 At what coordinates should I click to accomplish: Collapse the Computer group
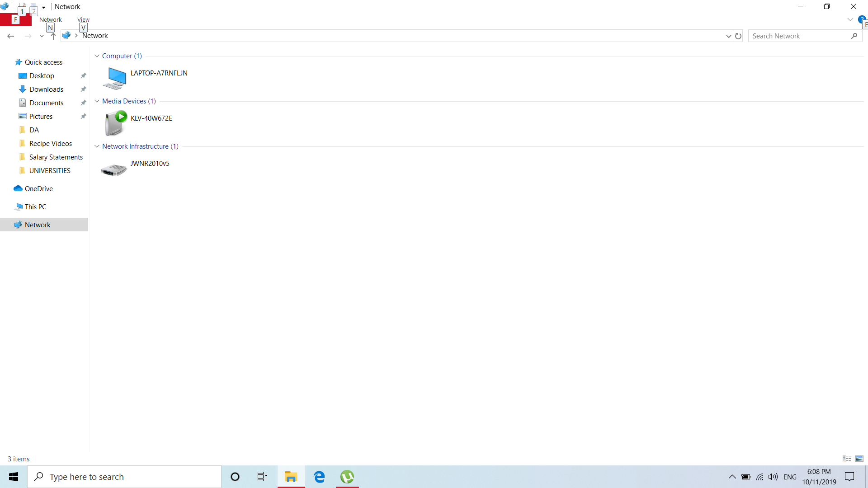coord(97,56)
